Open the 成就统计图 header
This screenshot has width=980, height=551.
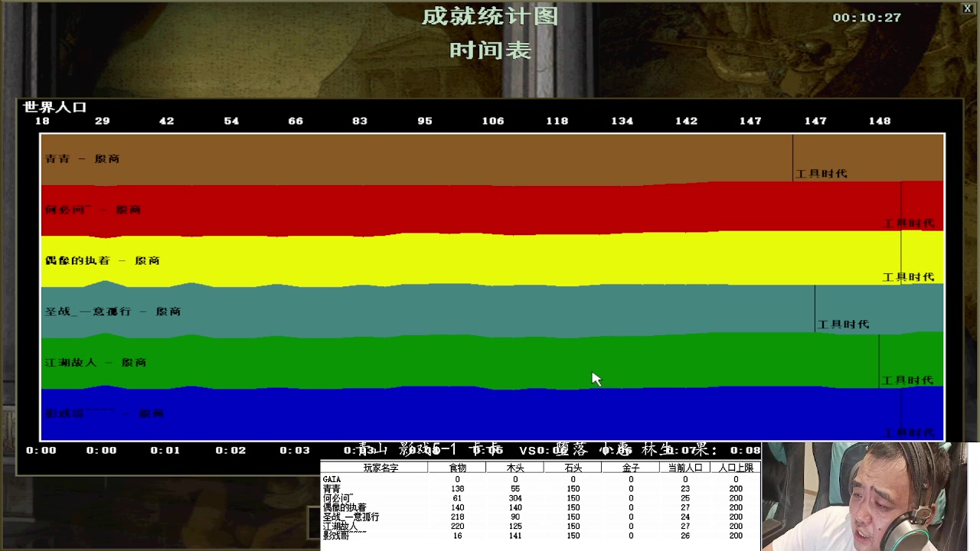pos(490,15)
